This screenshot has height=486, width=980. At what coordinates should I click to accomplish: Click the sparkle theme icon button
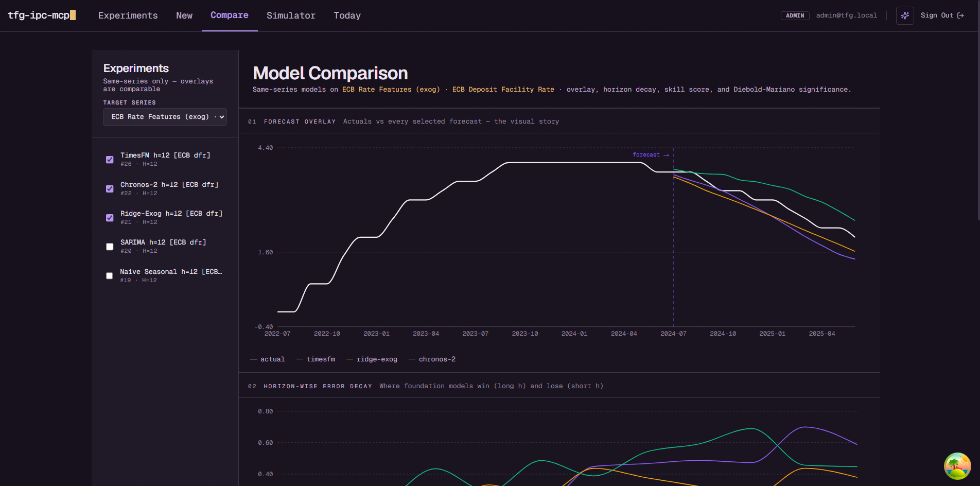[905, 15]
